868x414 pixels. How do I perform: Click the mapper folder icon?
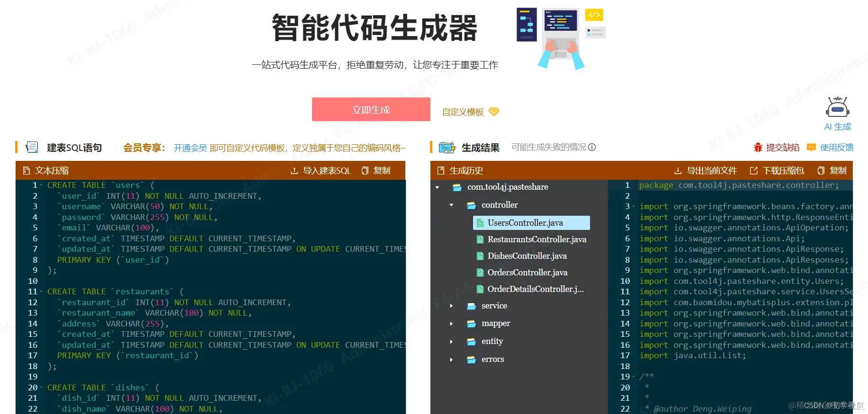click(471, 324)
